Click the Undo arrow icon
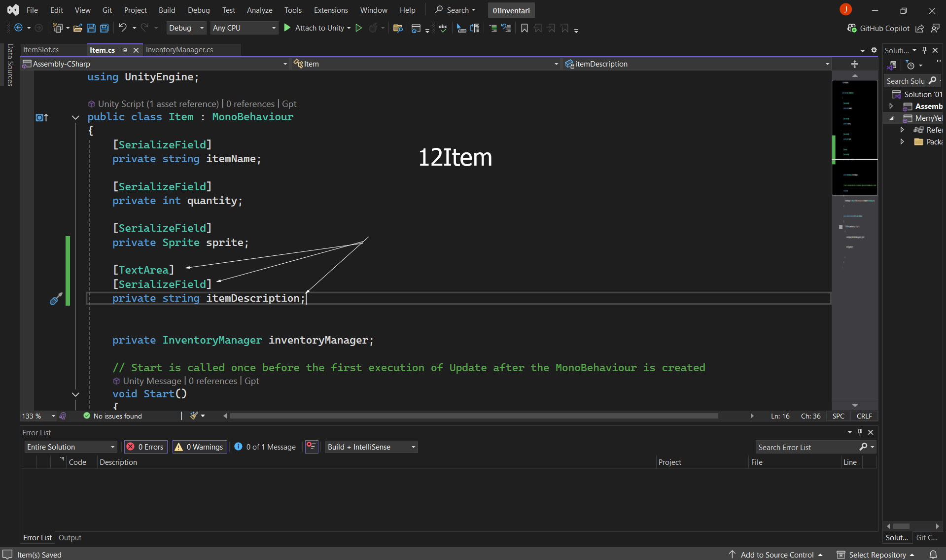 tap(122, 28)
